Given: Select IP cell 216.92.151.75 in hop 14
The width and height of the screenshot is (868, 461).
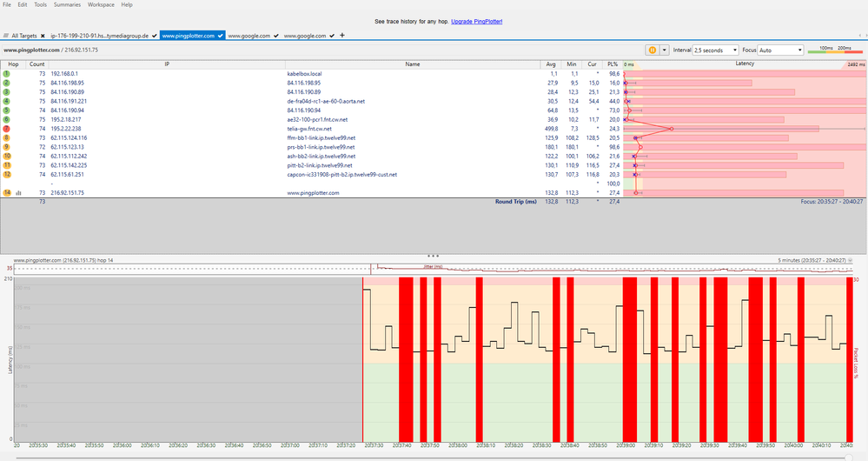Looking at the screenshot, I should tap(68, 193).
